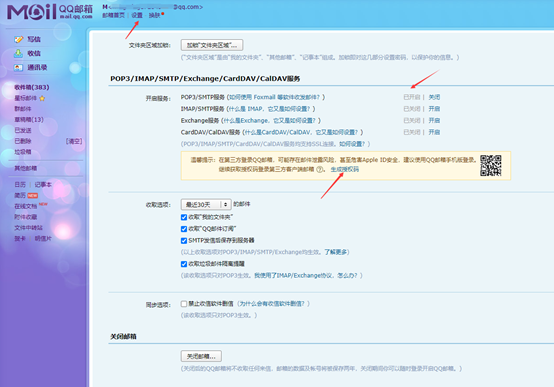Open the 星标邮件 folder
The height and width of the screenshot is (387, 554).
click(x=25, y=98)
